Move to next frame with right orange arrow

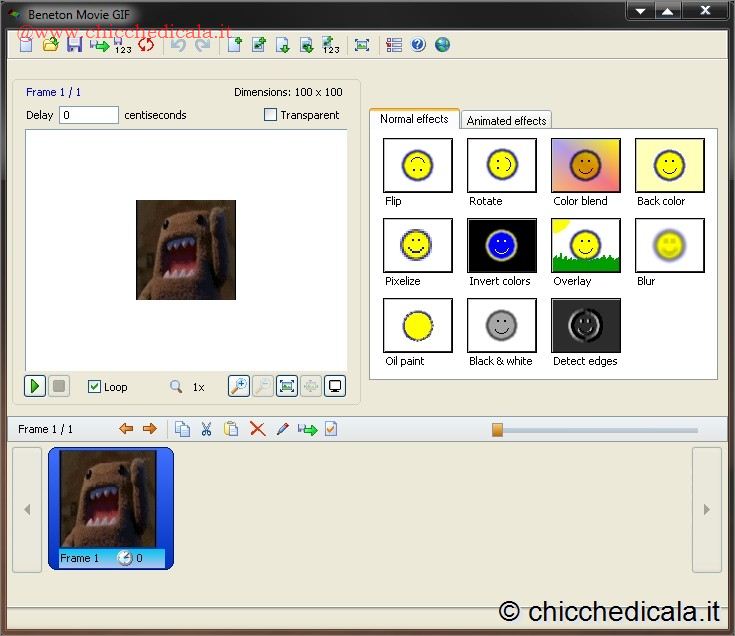tap(150, 429)
